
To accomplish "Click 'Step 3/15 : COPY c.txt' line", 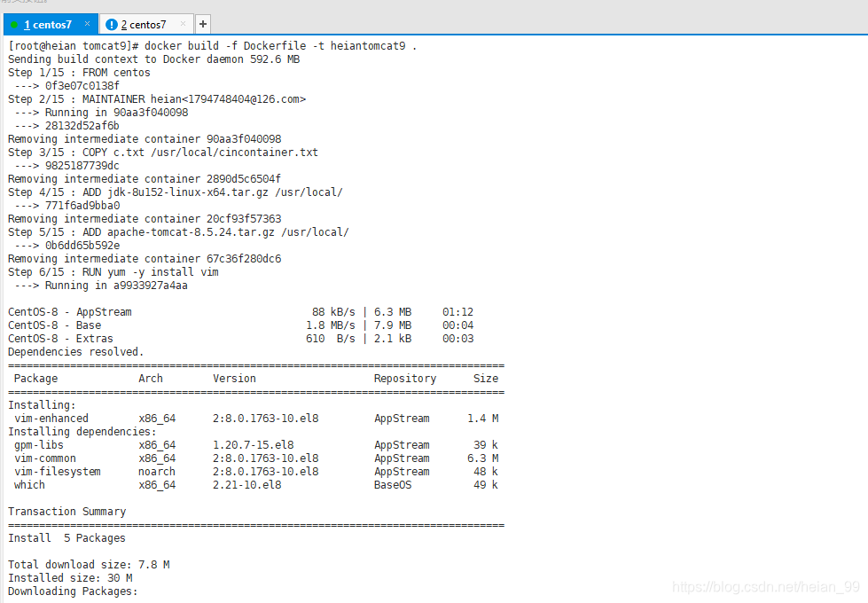I will [163, 153].
